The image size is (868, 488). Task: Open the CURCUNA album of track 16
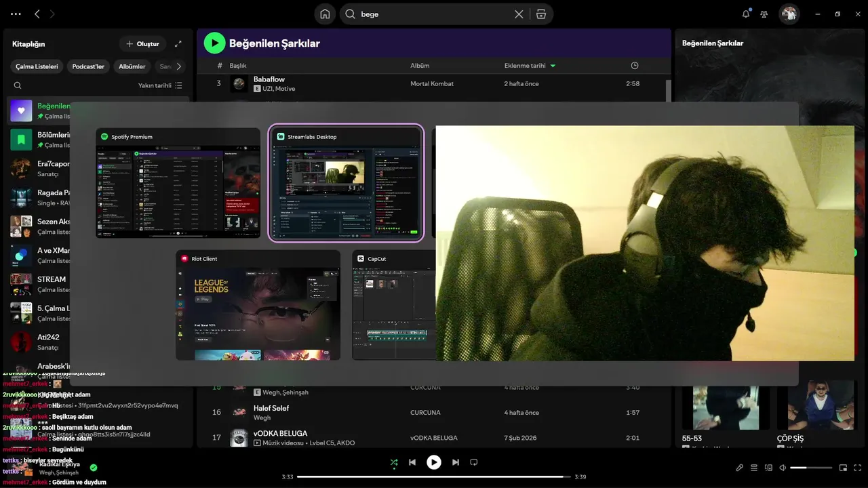click(425, 412)
